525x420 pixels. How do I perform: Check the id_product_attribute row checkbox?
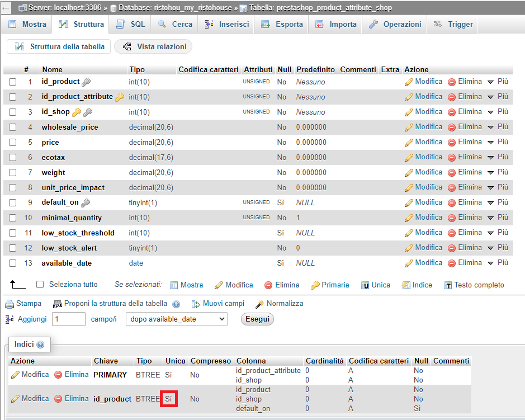tap(13, 97)
